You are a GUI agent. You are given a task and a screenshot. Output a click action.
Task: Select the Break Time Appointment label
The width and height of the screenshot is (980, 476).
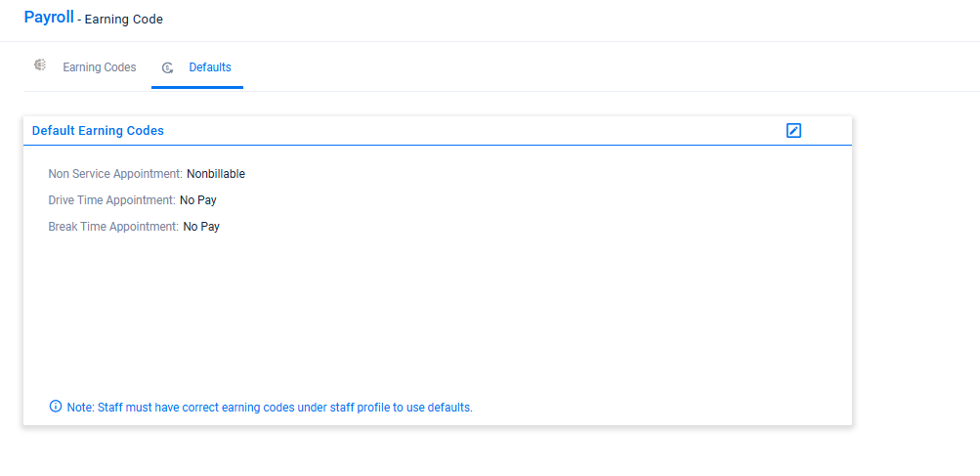(113, 227)
